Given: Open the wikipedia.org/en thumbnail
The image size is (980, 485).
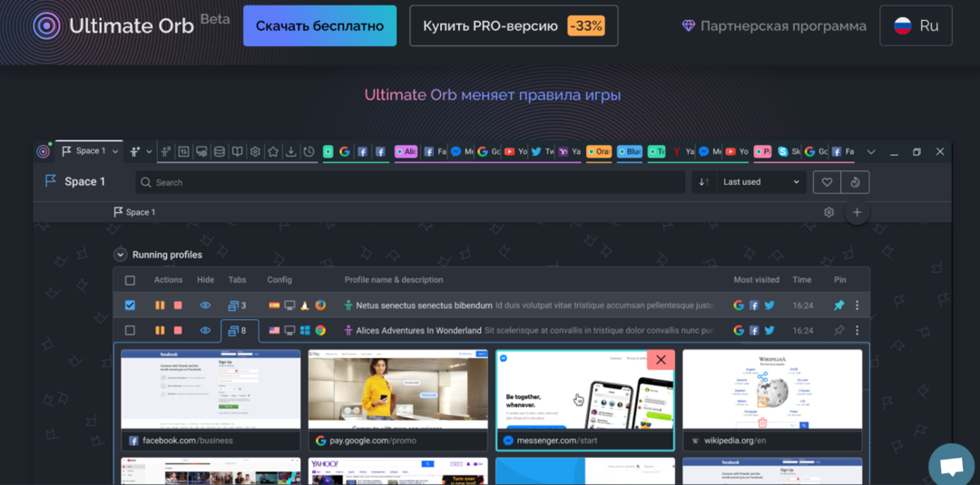Looking at the screenshot, I should (772, 400).
